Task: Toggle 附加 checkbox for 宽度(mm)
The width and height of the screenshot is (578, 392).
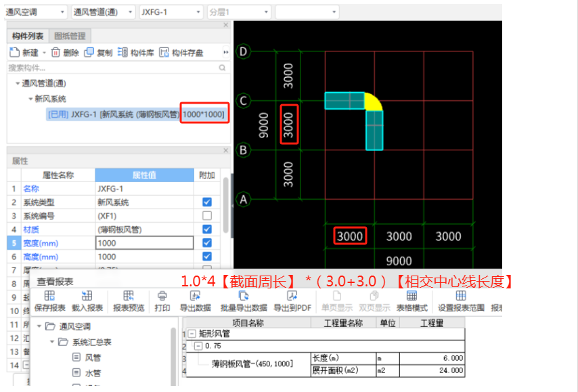Action: coord(207,242)
